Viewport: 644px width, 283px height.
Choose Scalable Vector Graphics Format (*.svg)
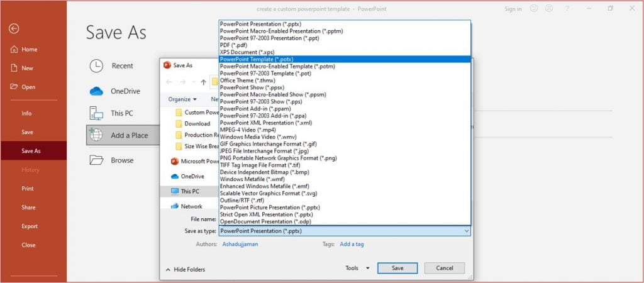[345, 193]
